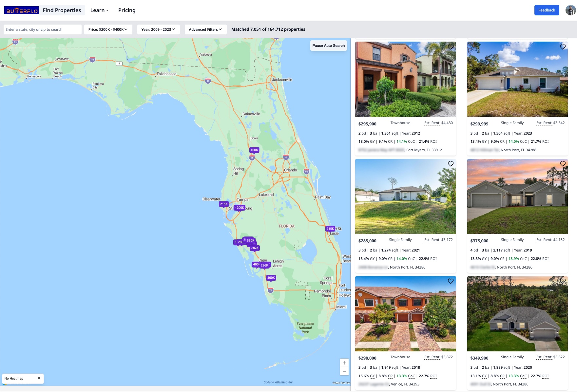The height and width of the screenshot is (392, 577).
Task: Zoom out using the map minus icon
Action: 344,371
